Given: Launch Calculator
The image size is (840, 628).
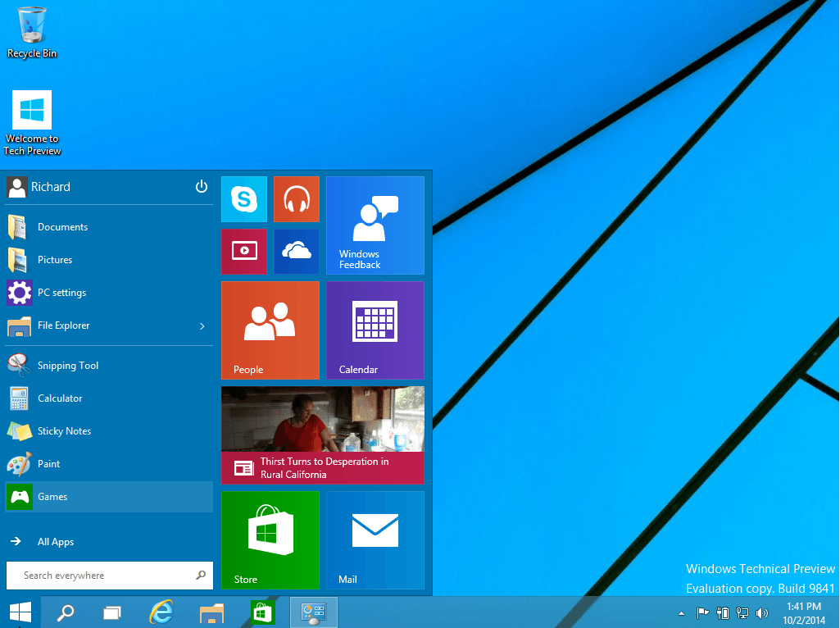Looking at the screenshot, I should (109, 398).
